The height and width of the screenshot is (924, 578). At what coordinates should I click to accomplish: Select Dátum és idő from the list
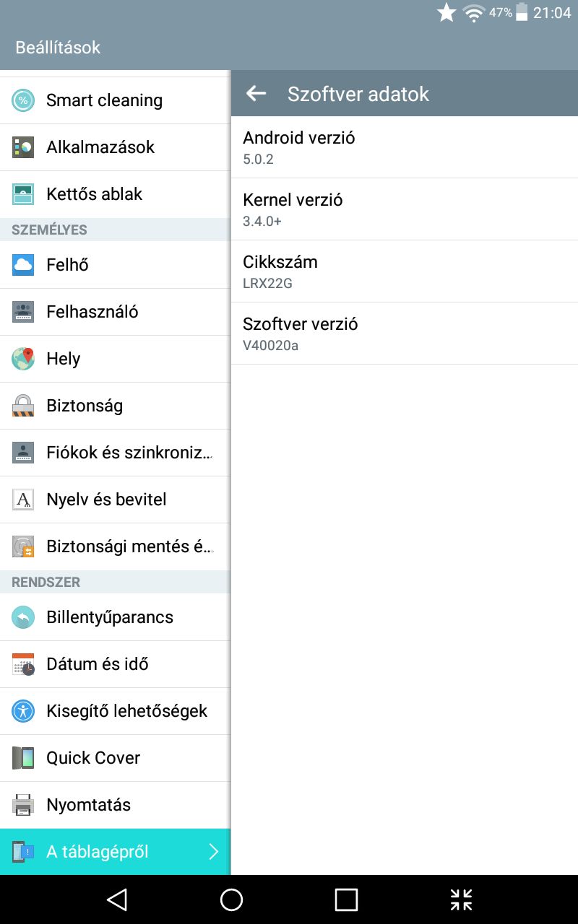pos(116,664)
